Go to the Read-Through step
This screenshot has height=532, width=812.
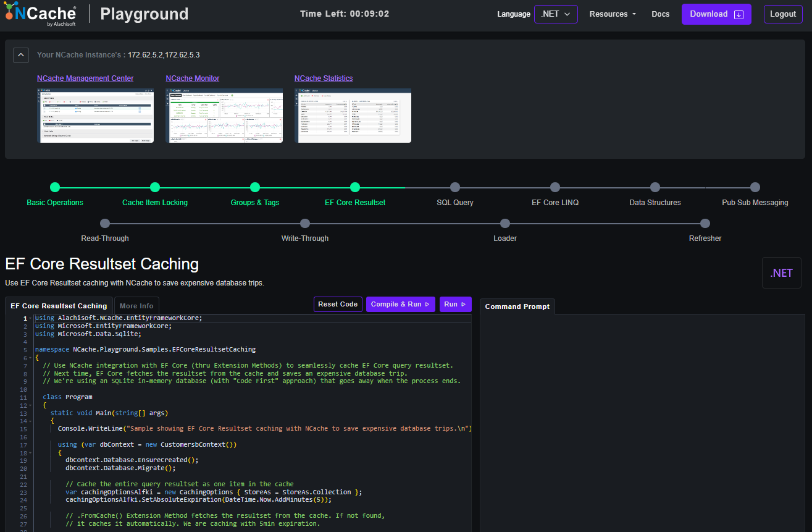[x=105, y=223]
